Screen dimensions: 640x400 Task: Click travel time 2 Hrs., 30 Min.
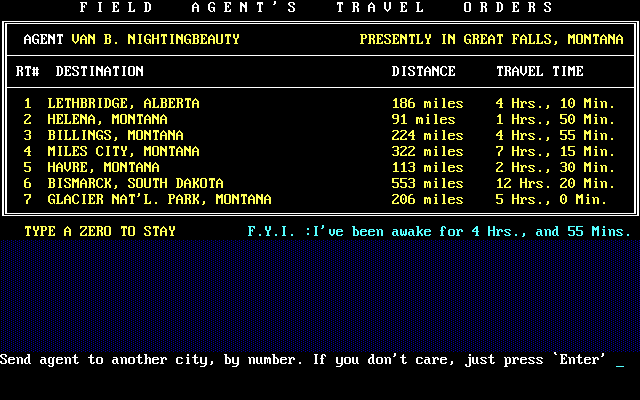[x=555, y=167]
